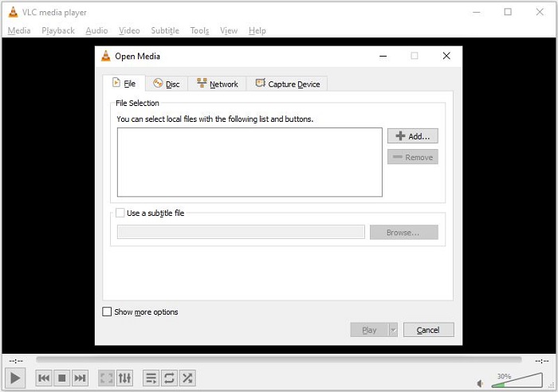Cancel the Open Media dialog
The image size is (558, 392).
click(429, 330)
